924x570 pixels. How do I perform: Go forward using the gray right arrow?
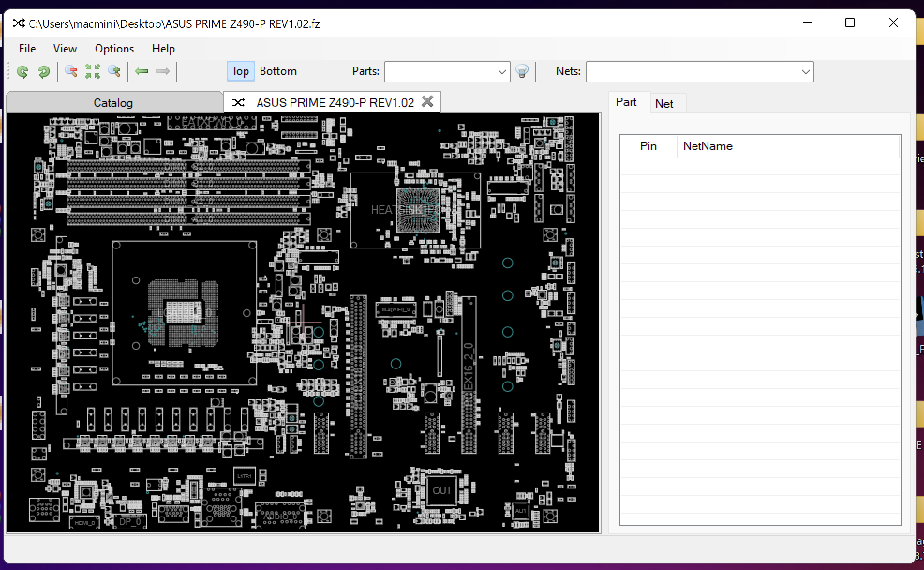(163, 71)
